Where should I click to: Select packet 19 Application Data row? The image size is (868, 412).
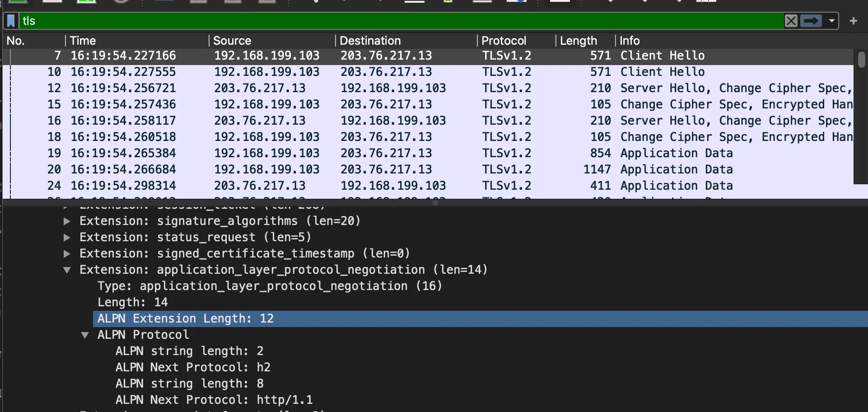click(x=428, y=153)
